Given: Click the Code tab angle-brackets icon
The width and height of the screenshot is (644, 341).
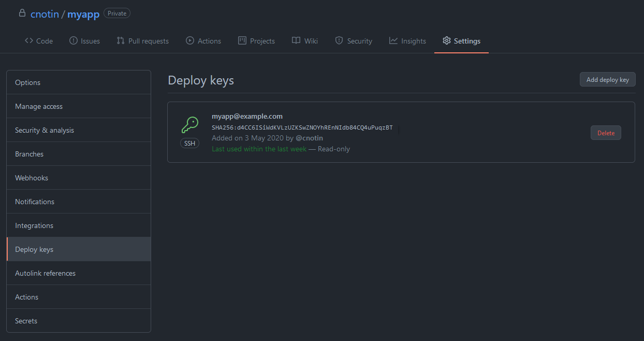Looking at the screenshot, I should click(29, 40).
